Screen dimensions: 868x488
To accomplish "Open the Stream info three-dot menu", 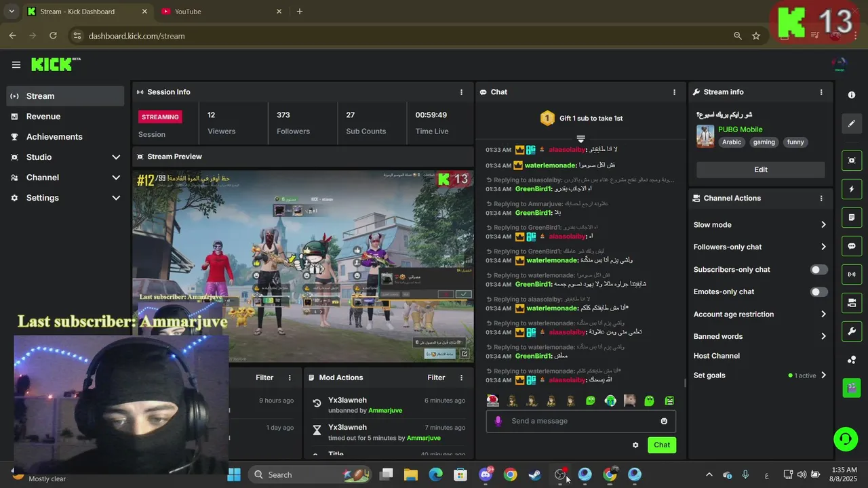I will [x=821, y=92].
